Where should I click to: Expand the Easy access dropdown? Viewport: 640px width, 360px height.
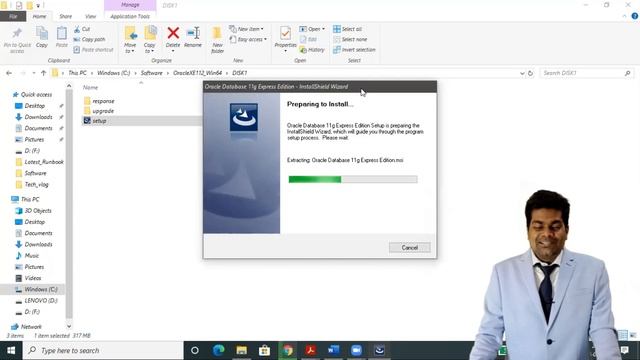248,39
